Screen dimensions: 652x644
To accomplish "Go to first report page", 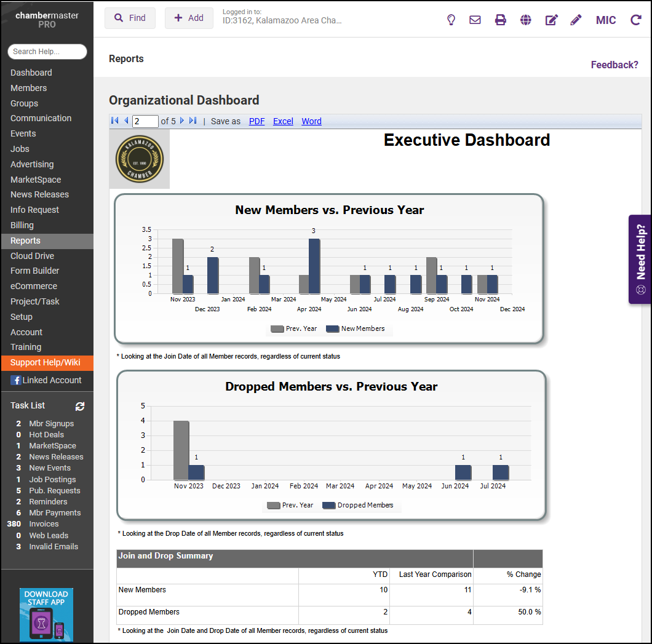I will (115, 121).
